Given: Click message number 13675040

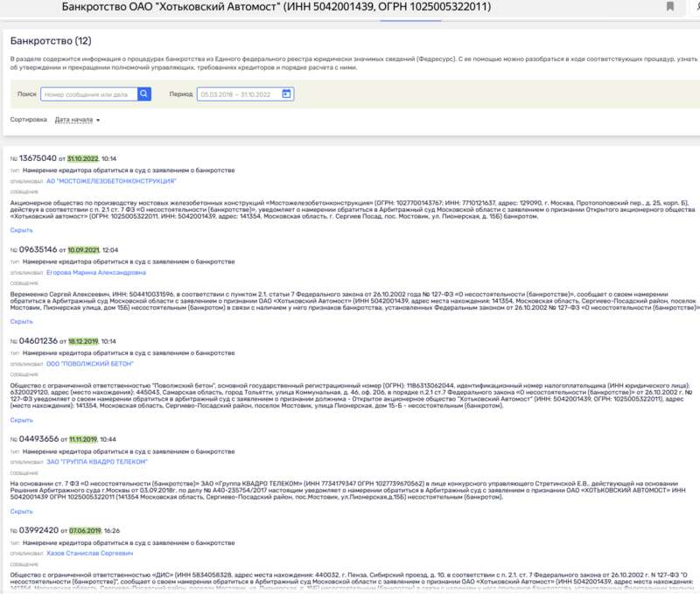Looking at the screenshot, I should coord(38,158).
